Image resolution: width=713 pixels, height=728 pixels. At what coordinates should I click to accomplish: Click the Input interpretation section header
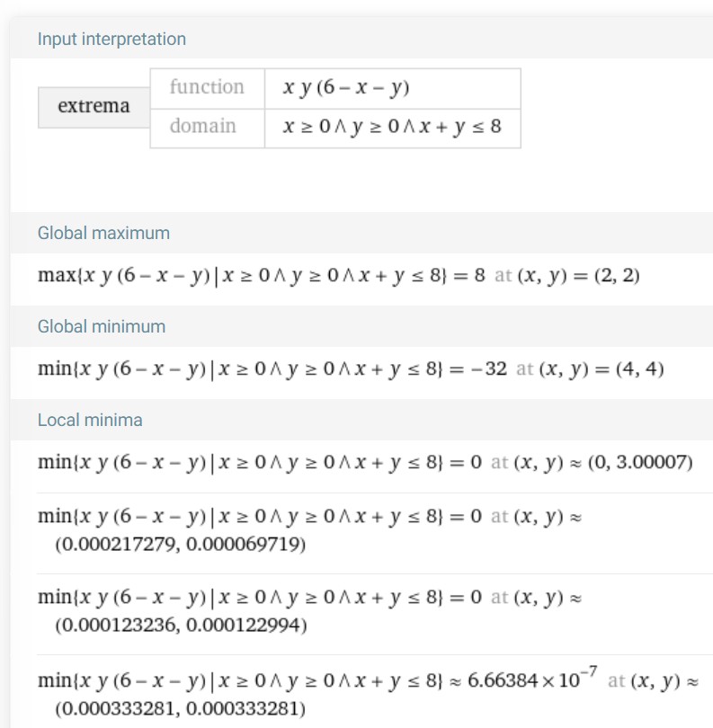[x=111, y=39]
